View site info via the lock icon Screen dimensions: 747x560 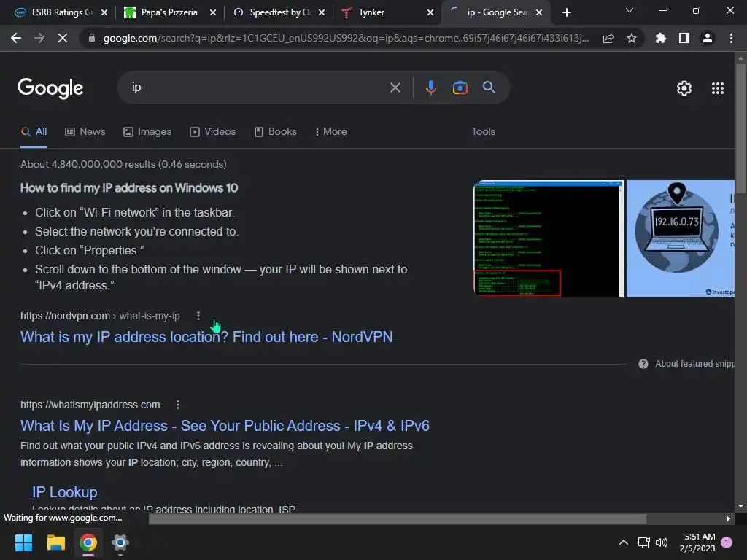(x=91, y=38)
